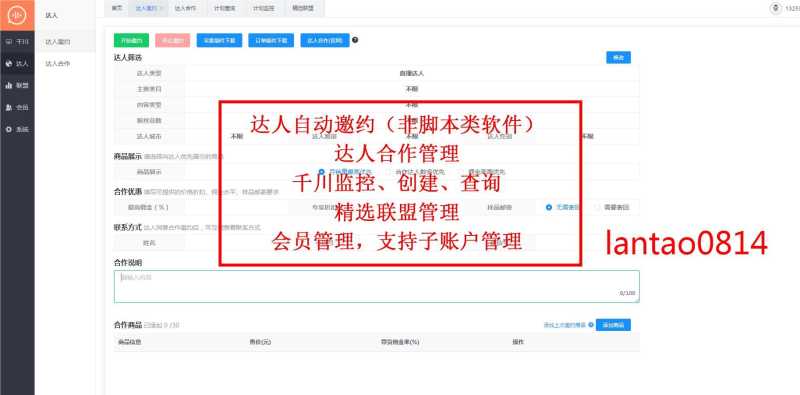Click the 操作 column header
The width and height of the screenshot is (800, 395).
pyautogui.click(x=518, y=342)
